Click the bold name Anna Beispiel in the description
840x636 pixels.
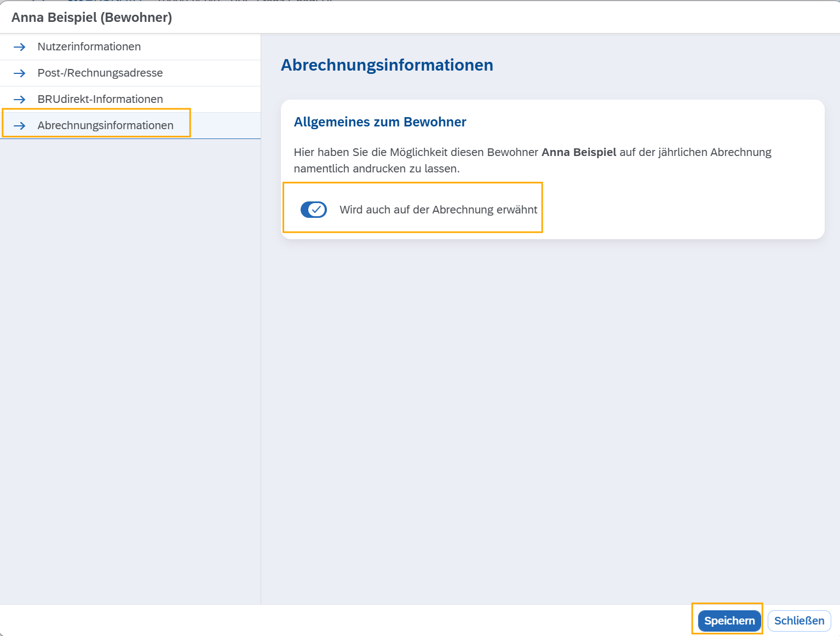tap(579, 152)
